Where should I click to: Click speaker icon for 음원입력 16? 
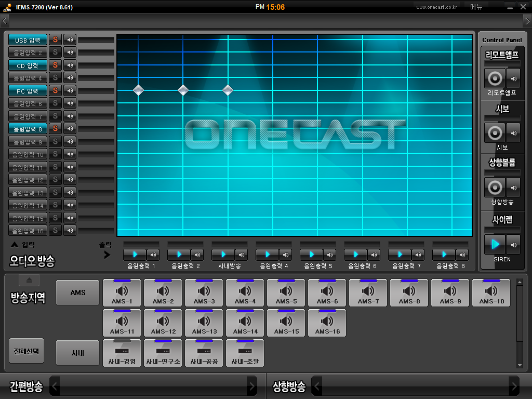tap(70, 230)
